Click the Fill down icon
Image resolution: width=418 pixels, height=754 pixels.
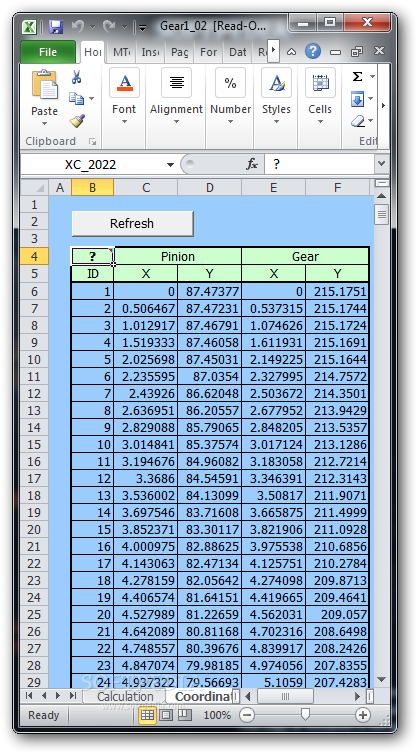(x=357, y=99)
